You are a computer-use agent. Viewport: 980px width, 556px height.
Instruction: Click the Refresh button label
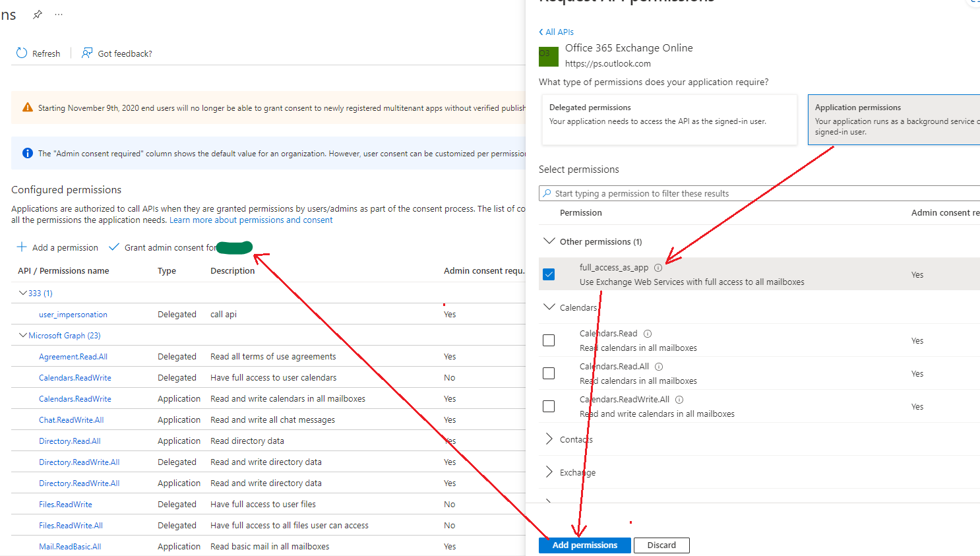point(46,53)
